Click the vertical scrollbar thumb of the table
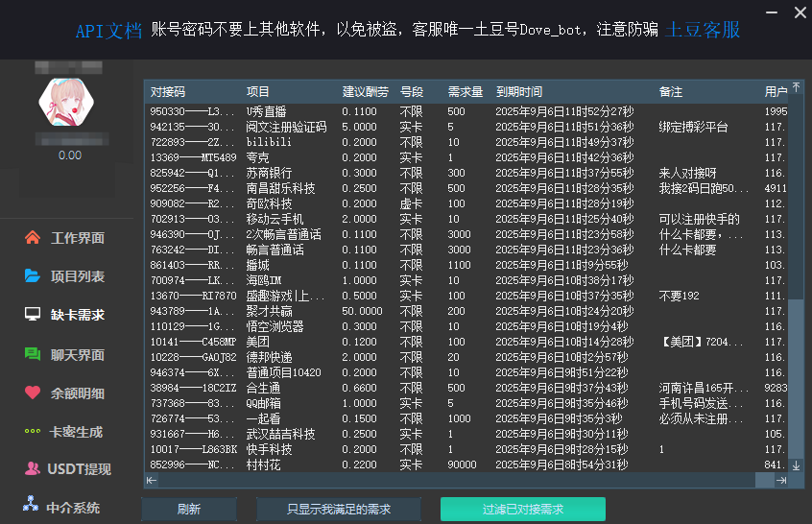812x524 pixels. click(797, 378)
